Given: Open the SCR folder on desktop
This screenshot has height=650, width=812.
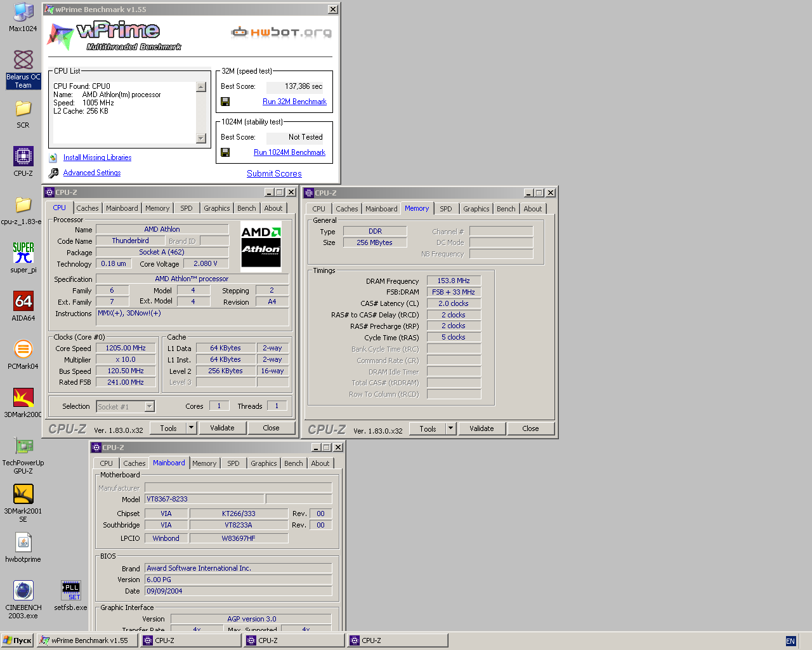Looking at the screenshot, I should click(23, 114).
